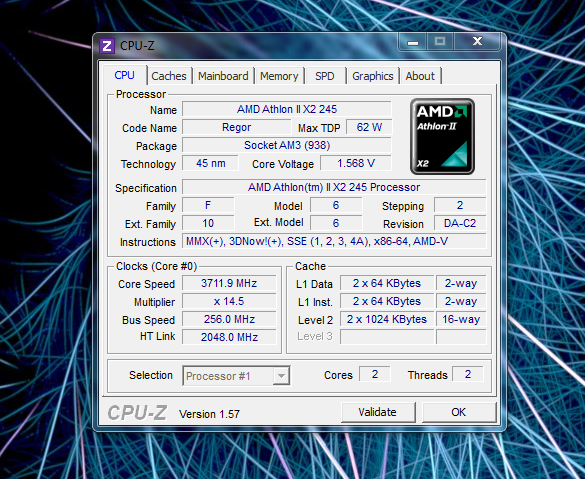Click the L1 Data associativity 2-way
Viewport: 585px width, 479px height.
click(461, 283)
